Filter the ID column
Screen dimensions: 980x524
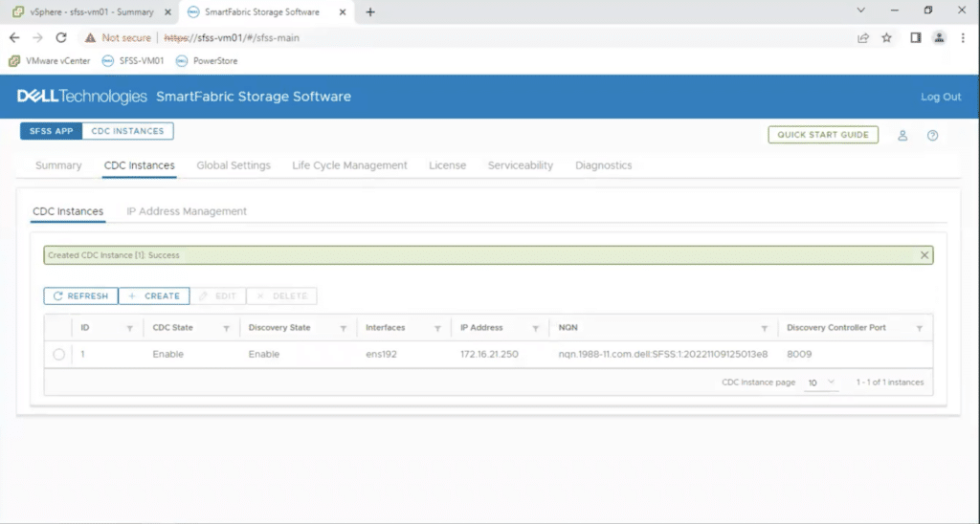click(x=130, y=329)
